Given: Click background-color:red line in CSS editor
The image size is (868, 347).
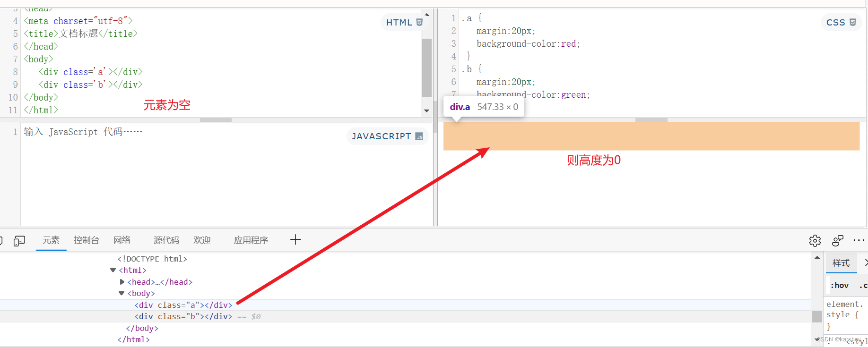Looking at the screenshot, I should (528, 43).
